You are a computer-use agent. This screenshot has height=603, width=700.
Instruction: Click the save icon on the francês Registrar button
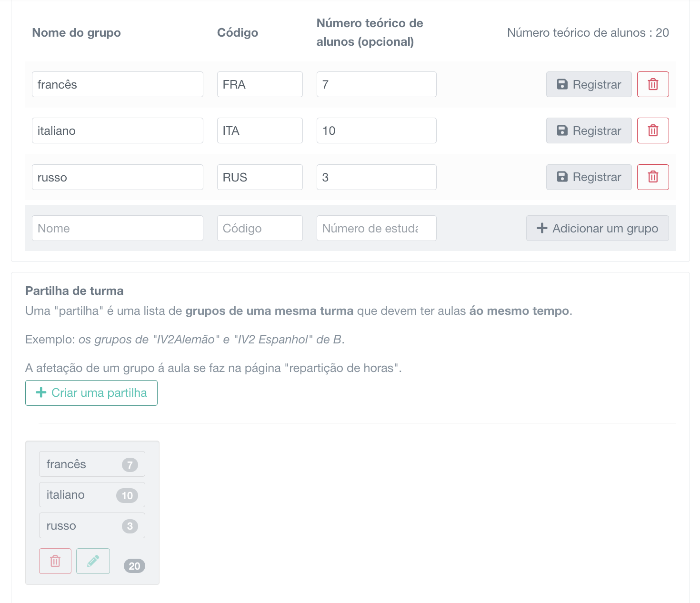pos(562,84)
